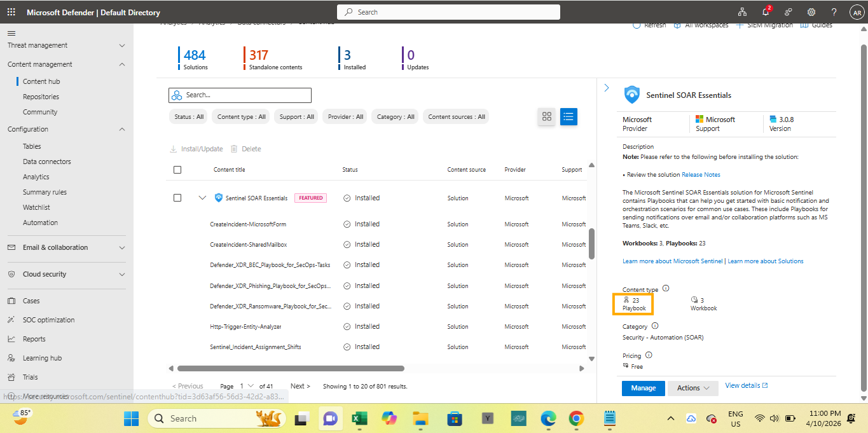Open the Content sources : All filter

[x=457, y=117]
